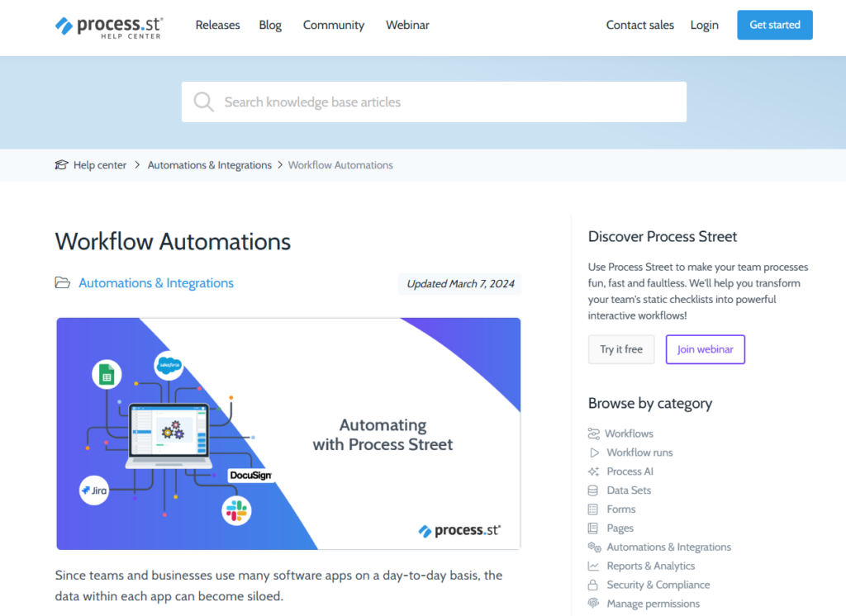Click the Automating with Process Street banner image
Image resolution: width=846 pixels, height=616 pixels.
pos(288,434)
